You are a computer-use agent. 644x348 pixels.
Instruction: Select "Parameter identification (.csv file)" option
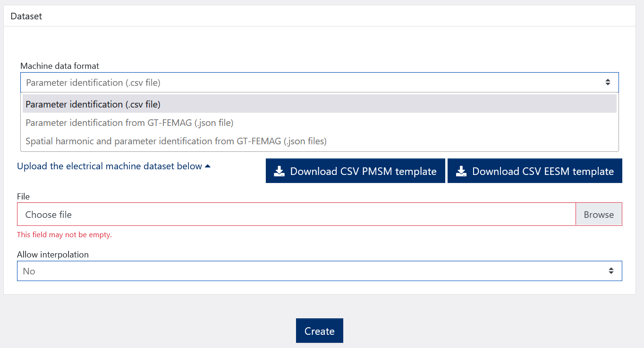[x=93, y=104]
